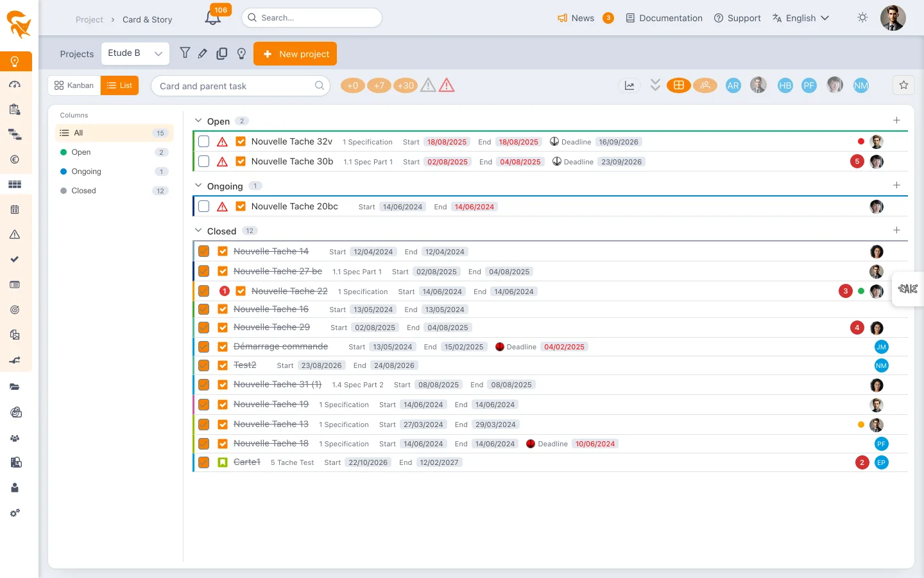Click the lightbulb icon next to duplicate
This screenshot has height=578, width=924.
[x=241, y=54]
